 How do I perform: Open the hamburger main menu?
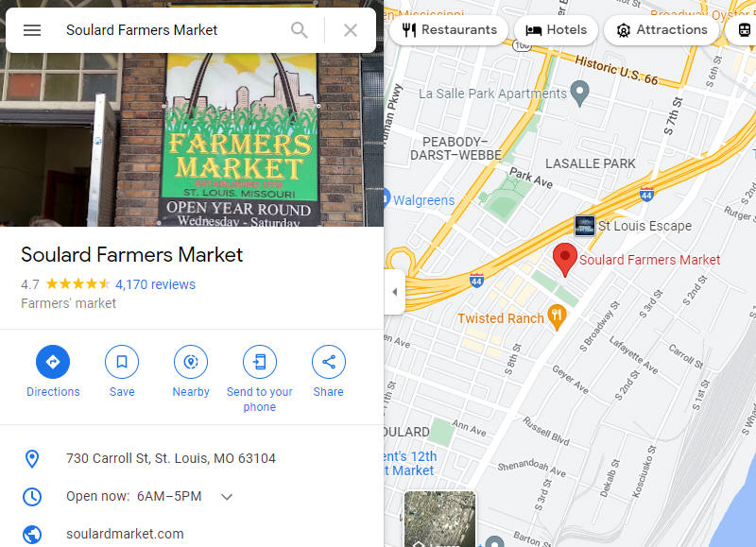pyautogui.click(x=32, y=30)
